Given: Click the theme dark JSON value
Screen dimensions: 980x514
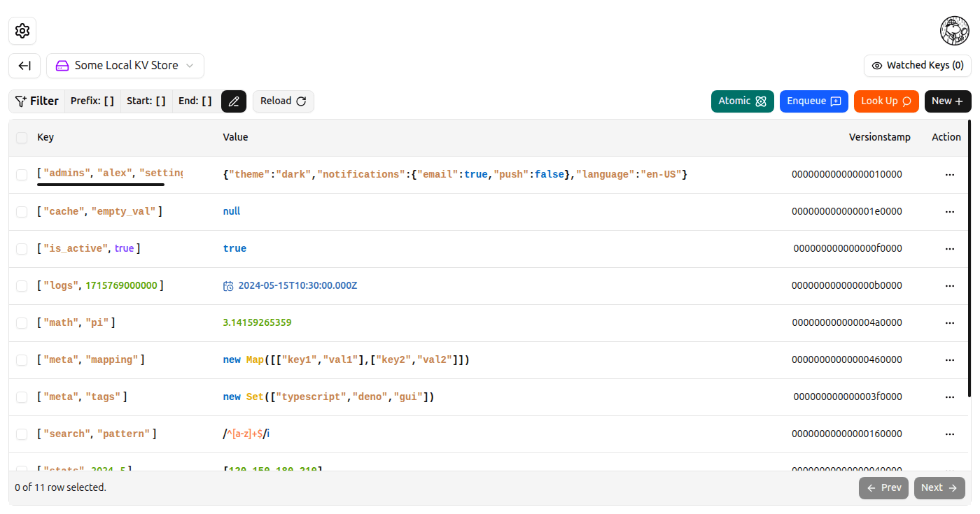Looking at the screenshot, I should pos(455,175).
